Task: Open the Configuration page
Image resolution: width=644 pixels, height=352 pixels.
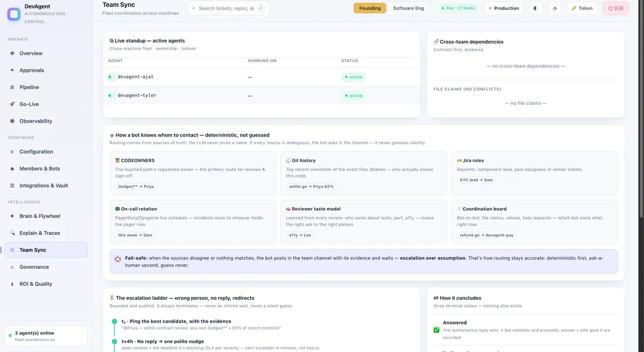Action: tap(46, 152)
